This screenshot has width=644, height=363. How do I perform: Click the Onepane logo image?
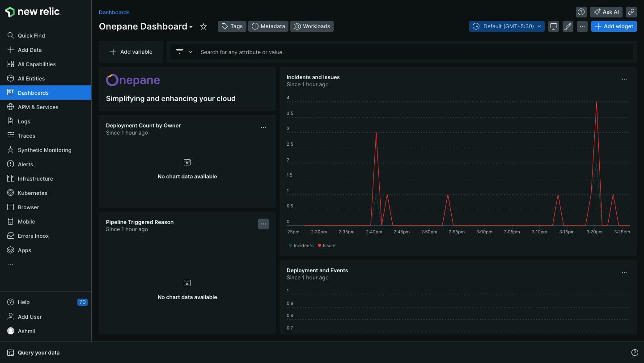click(x=133, y=80)
